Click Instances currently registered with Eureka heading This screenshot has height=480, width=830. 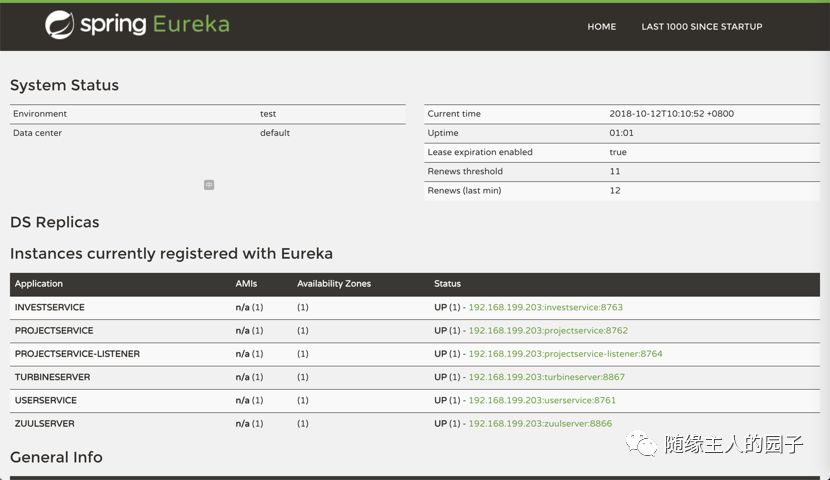[172, 253]
